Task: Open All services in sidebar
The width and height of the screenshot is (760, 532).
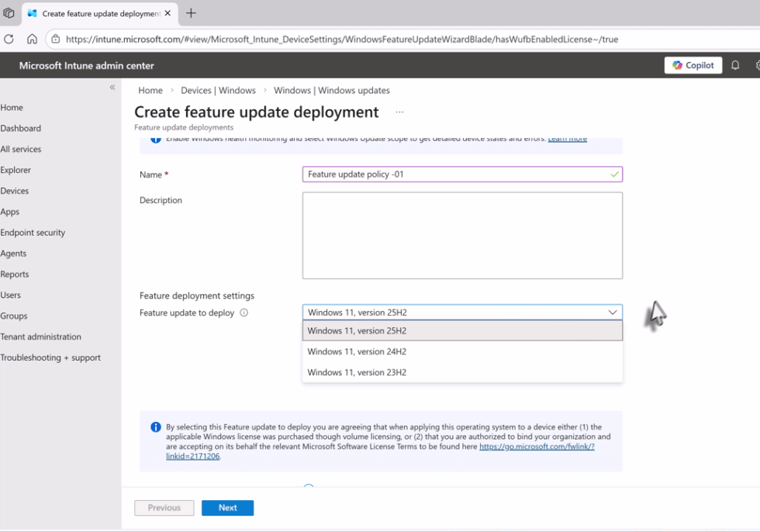Action: pos(21,149)
